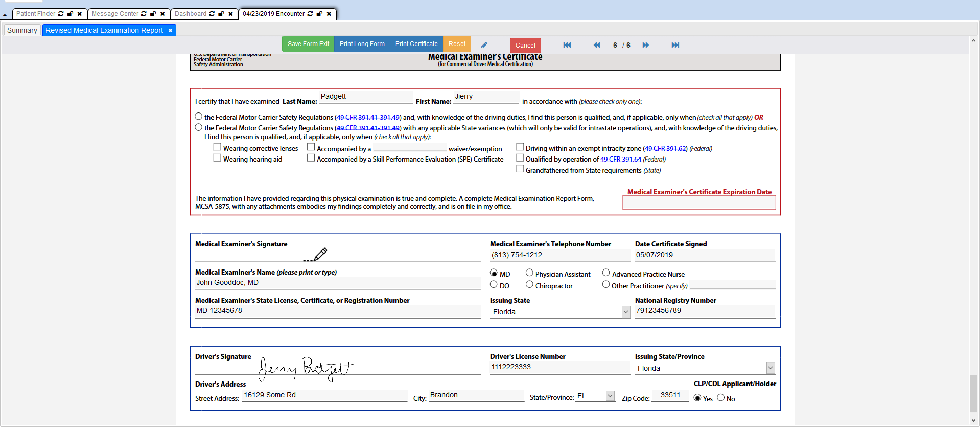Select State variances regulations radio option
Image resolution: width=980 pixels, height=428 pixels.
pos(199,127)
